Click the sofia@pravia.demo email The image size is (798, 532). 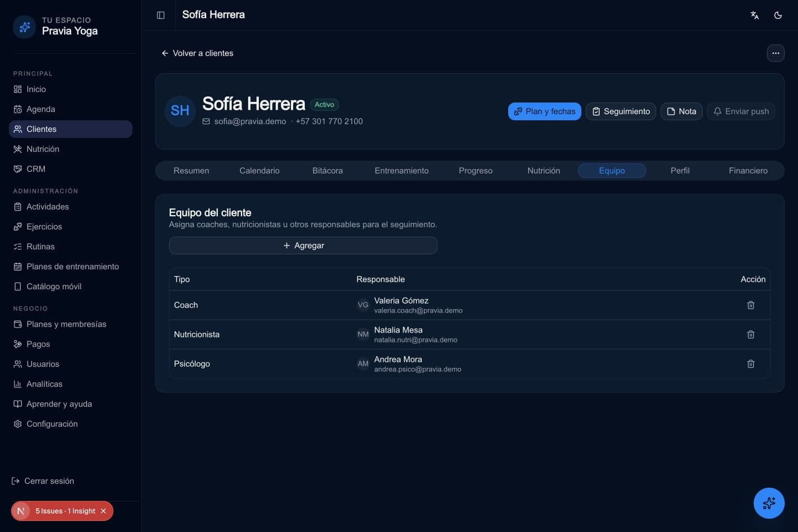250,121
